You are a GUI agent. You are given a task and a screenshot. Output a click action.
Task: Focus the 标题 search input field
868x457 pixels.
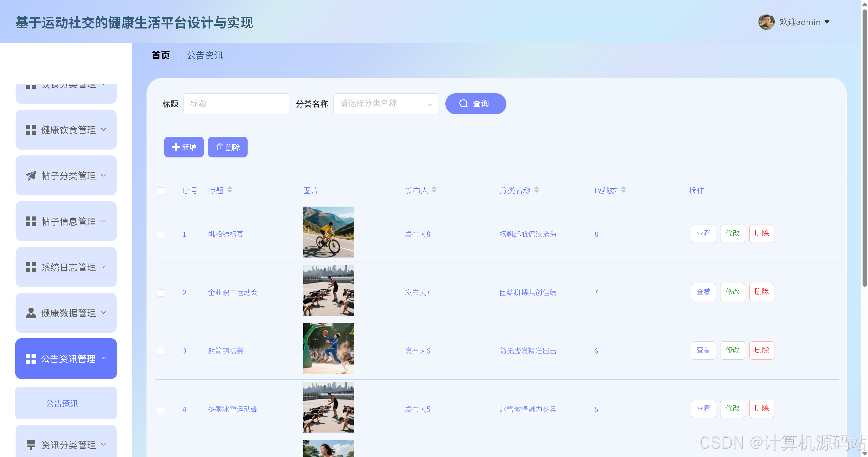click(x=236, y=103)
